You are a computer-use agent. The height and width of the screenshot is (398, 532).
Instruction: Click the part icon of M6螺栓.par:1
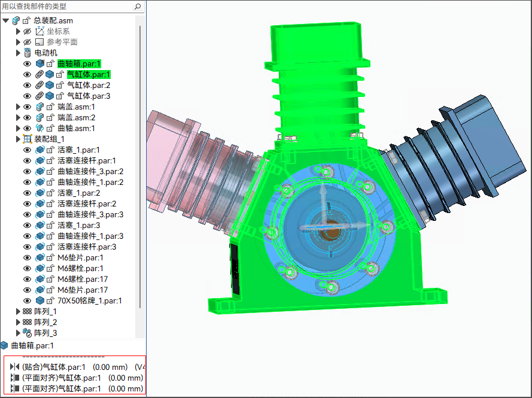(x=40, y=268)
